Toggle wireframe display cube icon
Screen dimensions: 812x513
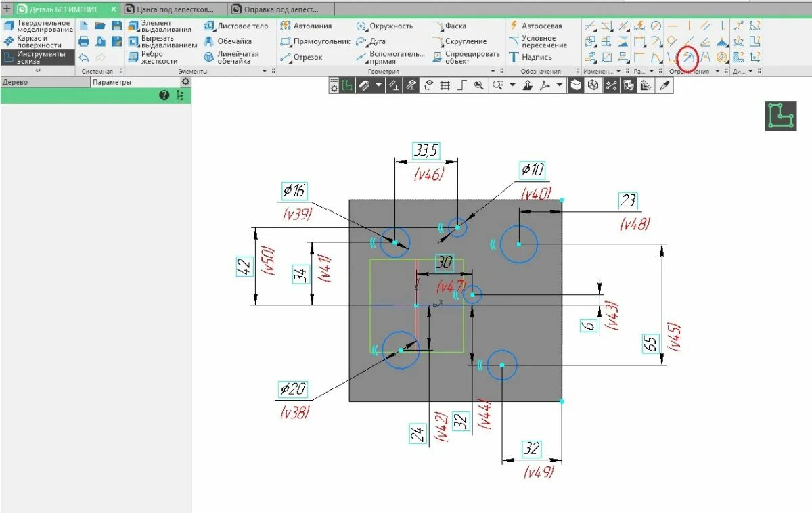(x=593, y=85)
